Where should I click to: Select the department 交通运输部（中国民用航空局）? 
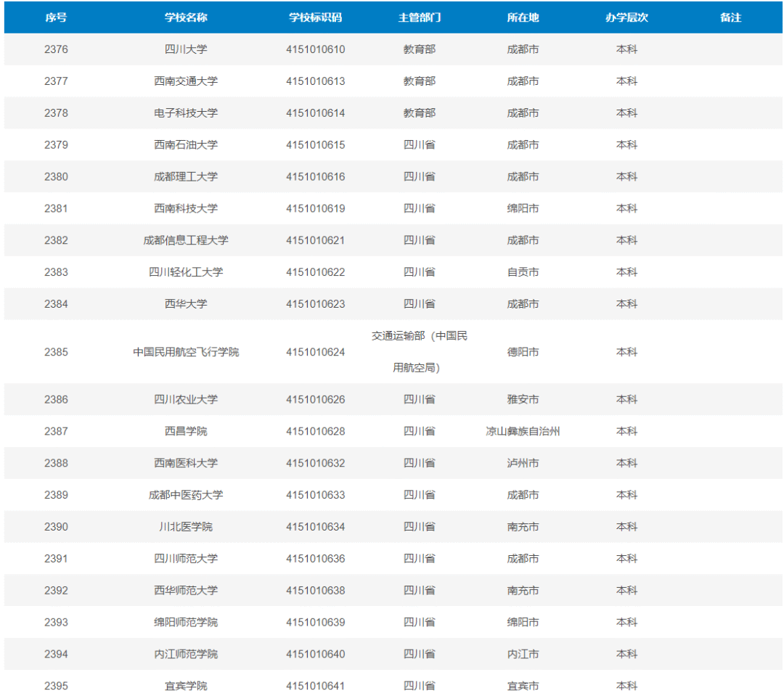pyautogui.click(x=420, y=352)
